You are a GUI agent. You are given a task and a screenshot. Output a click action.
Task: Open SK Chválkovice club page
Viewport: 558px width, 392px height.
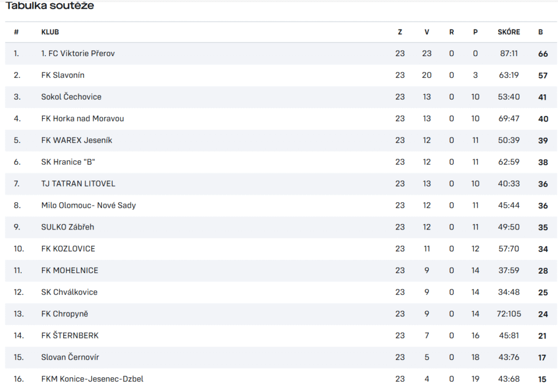coord(69,292)
